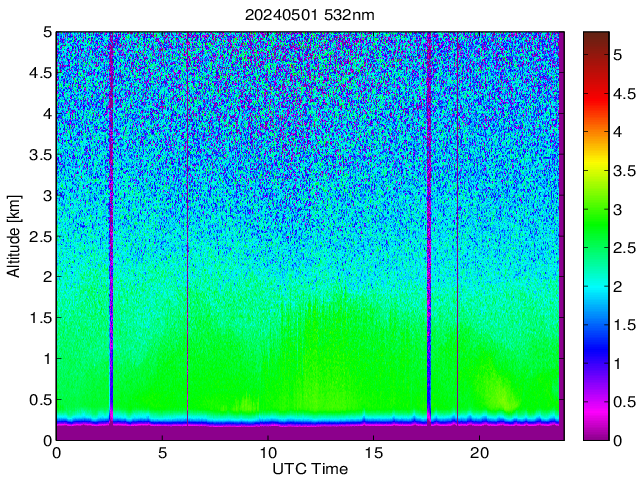Click the colorbar tick label 4
Viewport: 640px width, 480px height.
point(618,132)
